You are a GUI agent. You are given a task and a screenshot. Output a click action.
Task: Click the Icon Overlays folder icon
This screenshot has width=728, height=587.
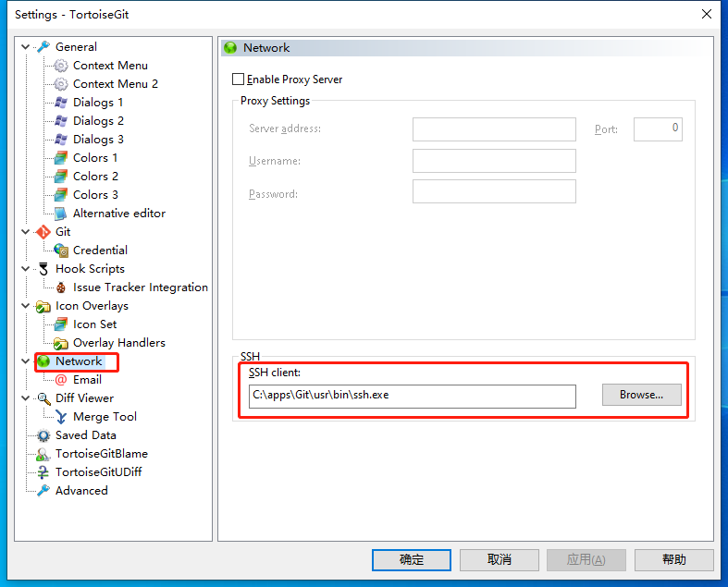click(43, 306)
